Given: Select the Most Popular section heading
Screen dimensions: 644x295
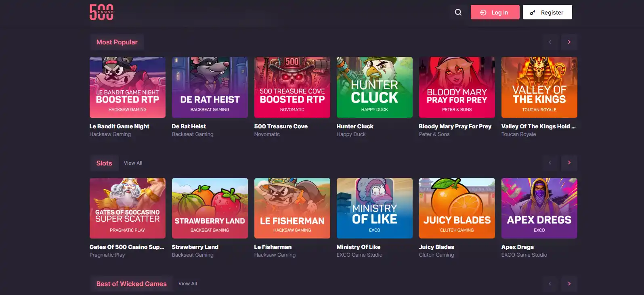Looking at the screenshot, I should pos(117,42).
